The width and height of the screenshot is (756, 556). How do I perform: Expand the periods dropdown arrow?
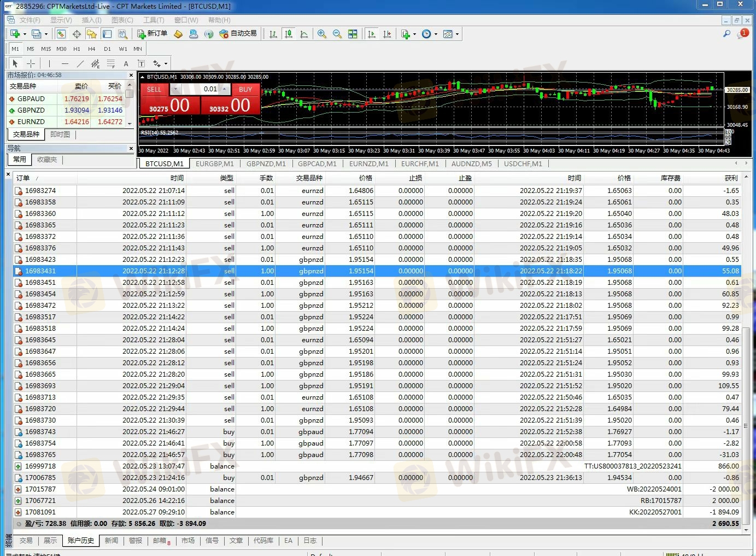pos(436,34)
